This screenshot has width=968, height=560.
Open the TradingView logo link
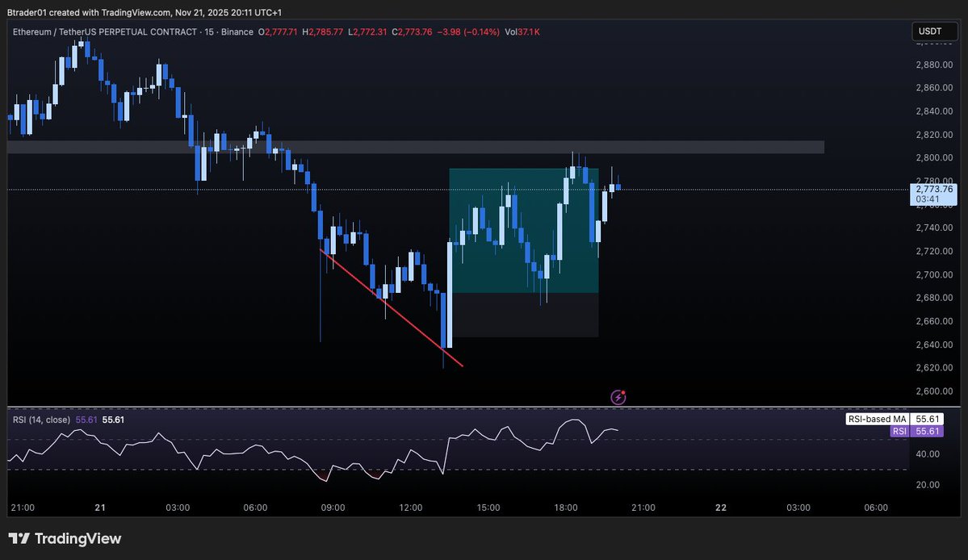(x=65, y=537)
